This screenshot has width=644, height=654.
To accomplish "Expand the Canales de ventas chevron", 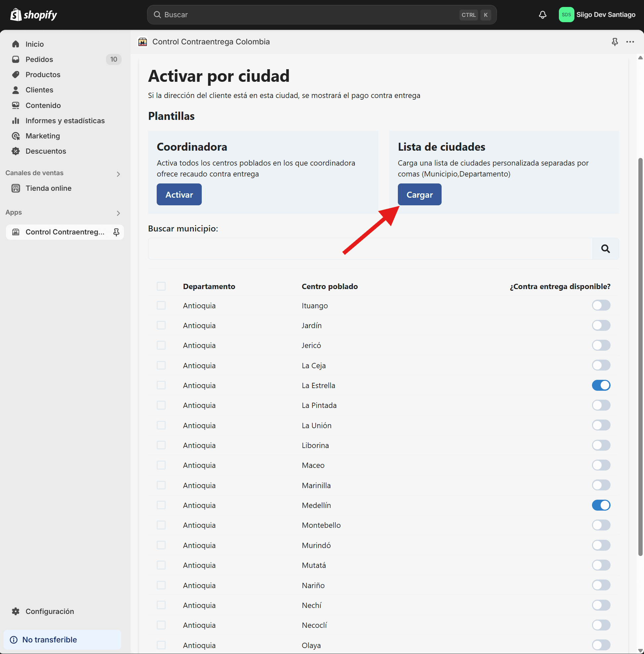I will click(x=118, y=174).
